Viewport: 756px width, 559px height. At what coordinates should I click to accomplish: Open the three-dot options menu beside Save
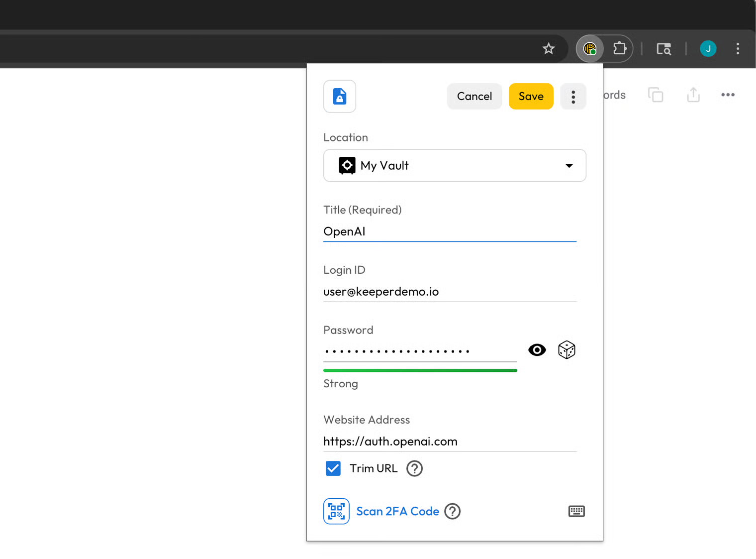(573, 97)
